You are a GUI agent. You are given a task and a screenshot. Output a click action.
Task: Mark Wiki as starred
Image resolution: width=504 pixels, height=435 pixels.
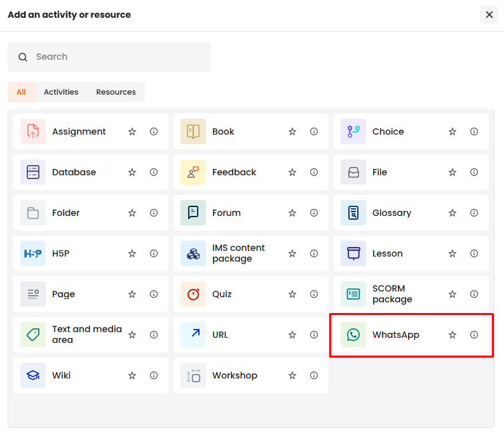click(x=132, y=375)
